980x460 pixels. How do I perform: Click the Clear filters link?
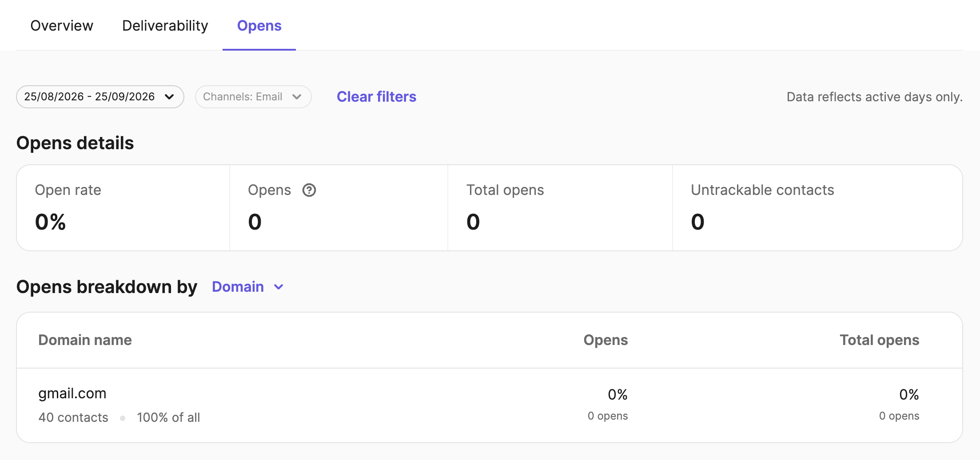[x=376, y=97]
